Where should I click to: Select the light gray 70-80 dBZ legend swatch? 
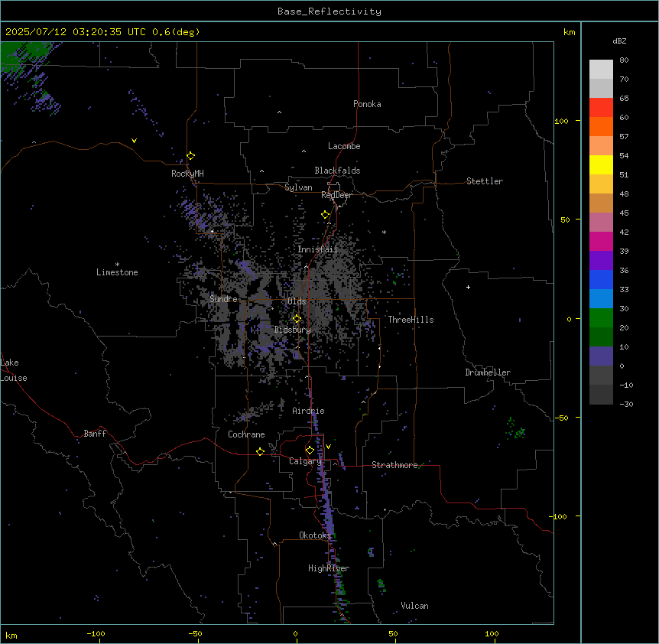601,70
